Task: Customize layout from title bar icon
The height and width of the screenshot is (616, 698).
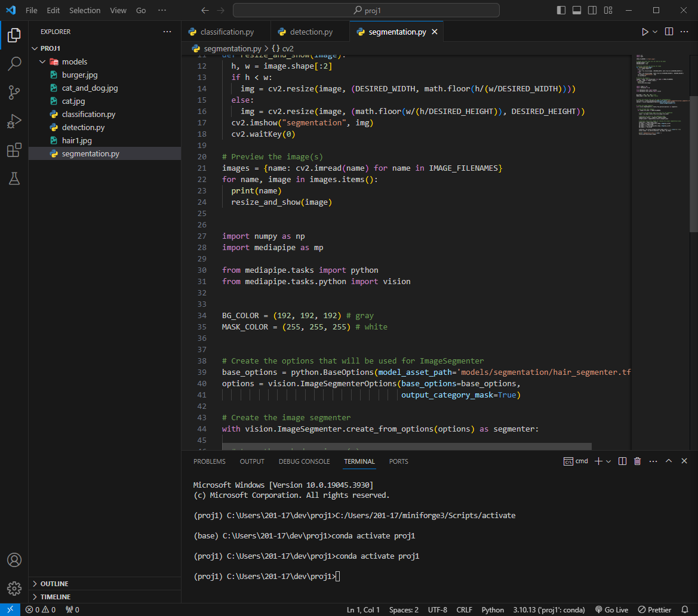Action: click(x=608, y=10)
